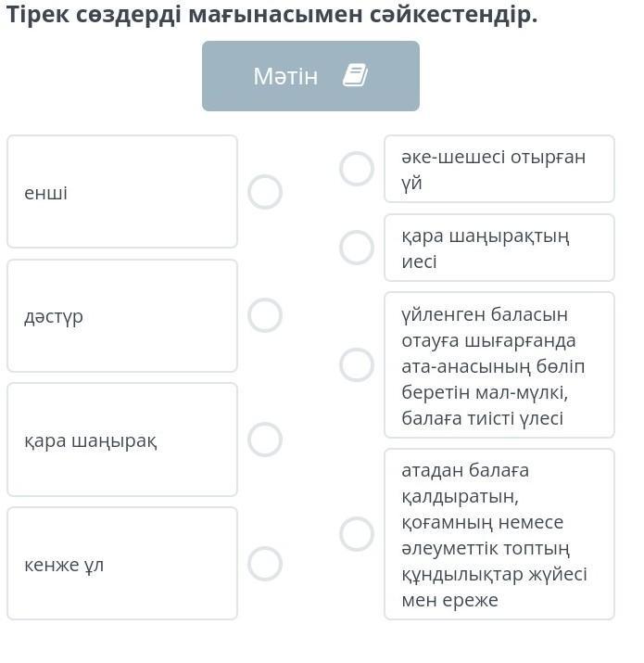Select the radio circle next to енші
The width and height of the screenshot is (644, 663).
(x=265, y=192)
